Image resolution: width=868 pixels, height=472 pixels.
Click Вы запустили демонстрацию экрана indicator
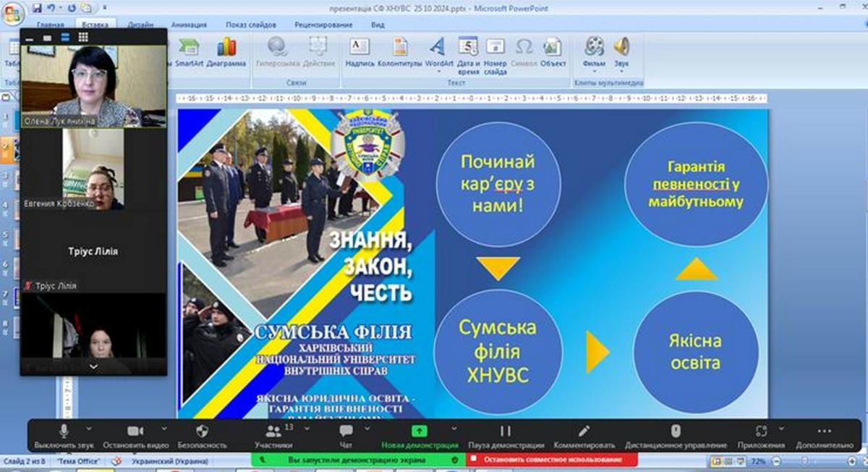pos(359,460)
